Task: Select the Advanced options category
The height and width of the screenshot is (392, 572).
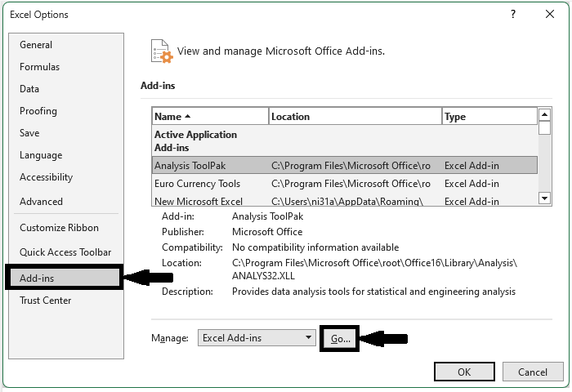Action: (x=41, y=202)
